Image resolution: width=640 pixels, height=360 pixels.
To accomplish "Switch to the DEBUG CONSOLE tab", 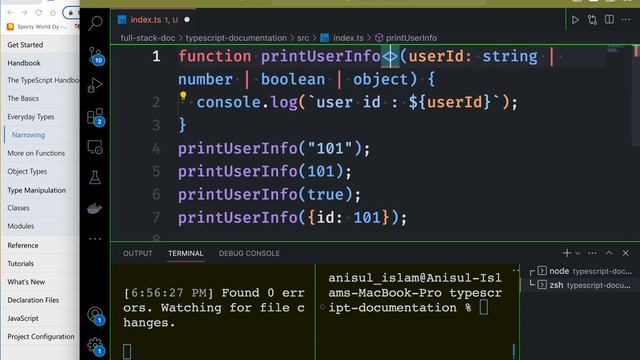I will click(x=249, y=253).
